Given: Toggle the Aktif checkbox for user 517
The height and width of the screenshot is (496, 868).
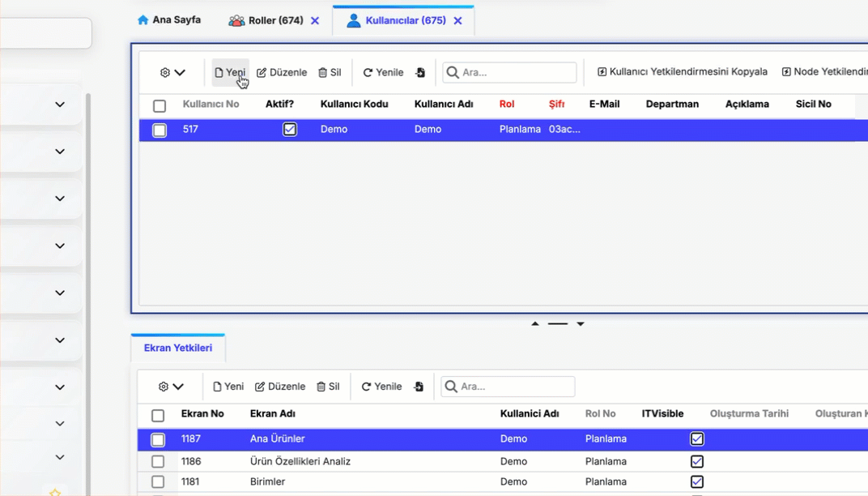Looking at the screenshot, I should tap(290, 130).
